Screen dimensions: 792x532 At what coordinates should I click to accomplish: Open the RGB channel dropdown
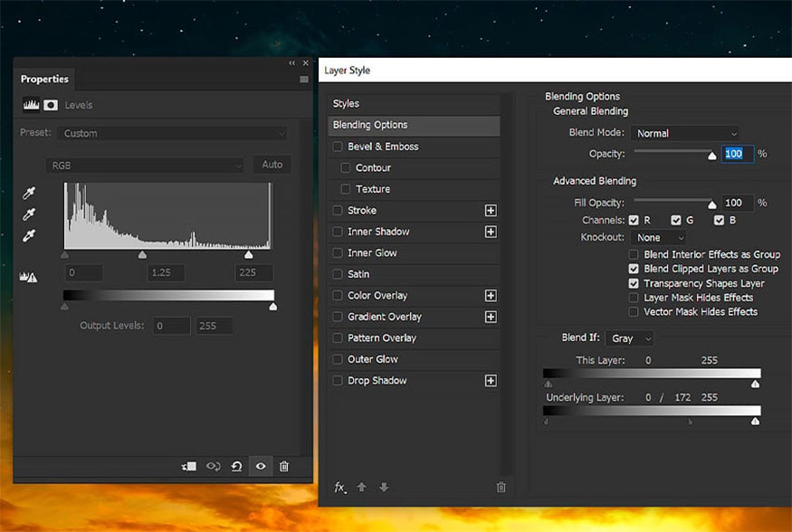pos(145,166)
